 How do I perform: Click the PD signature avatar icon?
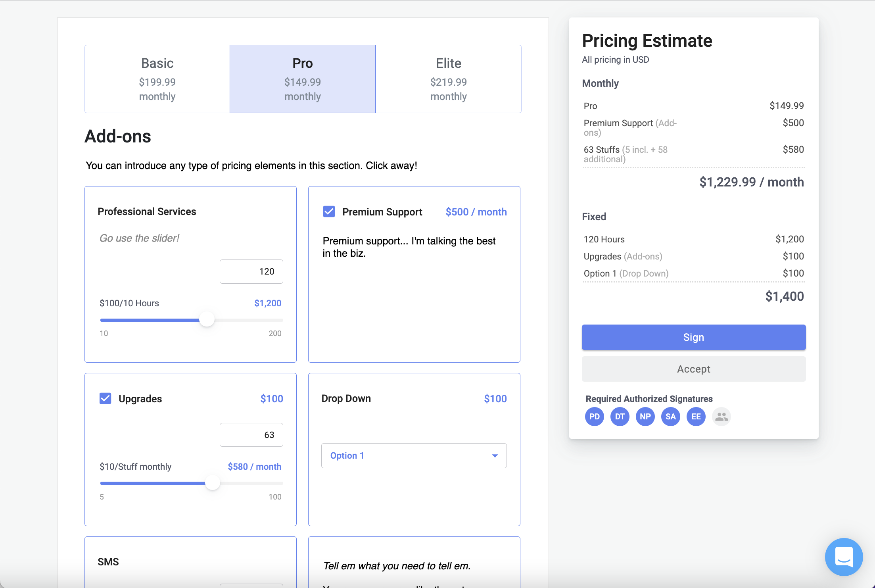pos(594,417)
